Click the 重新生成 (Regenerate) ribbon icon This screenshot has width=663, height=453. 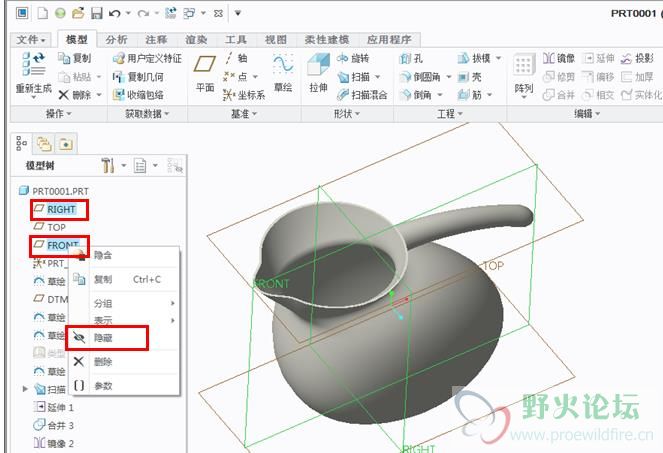(33, 75)
